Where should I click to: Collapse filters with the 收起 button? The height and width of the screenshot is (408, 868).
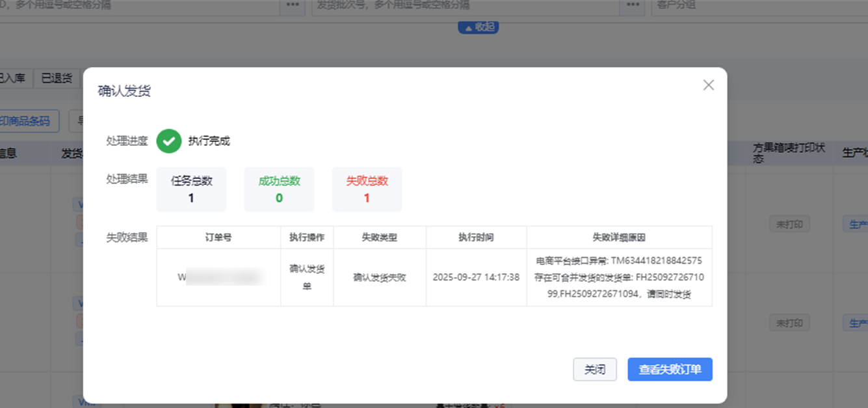pos(479,27)
